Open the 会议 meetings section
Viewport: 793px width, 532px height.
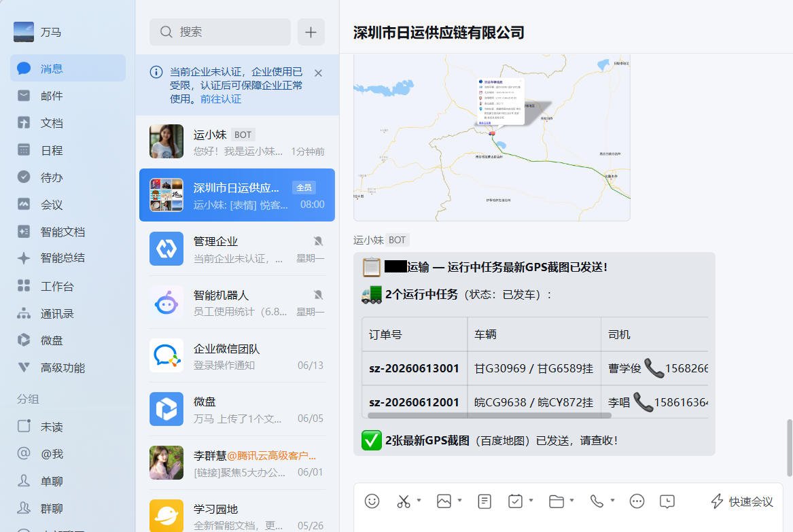click(68, 205)
